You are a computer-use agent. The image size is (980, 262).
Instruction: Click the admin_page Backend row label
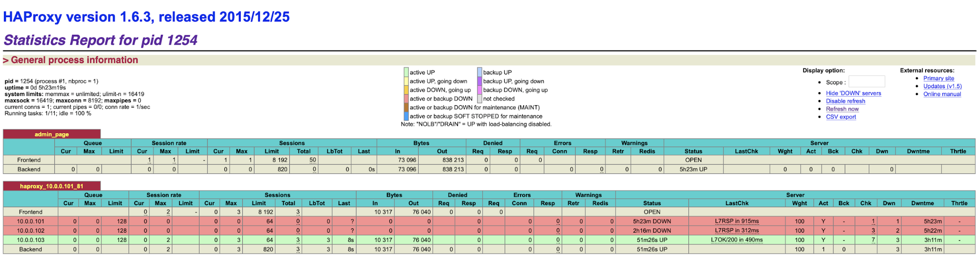pyautogui.click(x=29, y=169)
